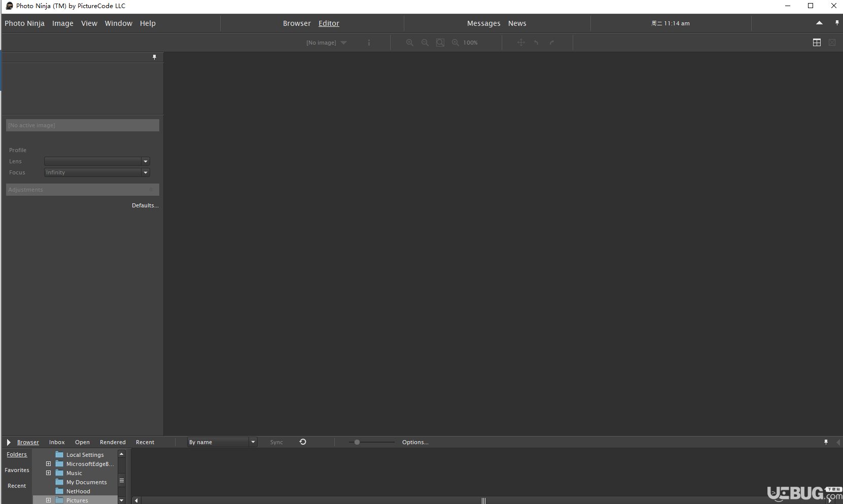The width and height of the screenshot is (843, 504).
Task: Click the thumbnail size slider handle
Action: pos(357,442)
